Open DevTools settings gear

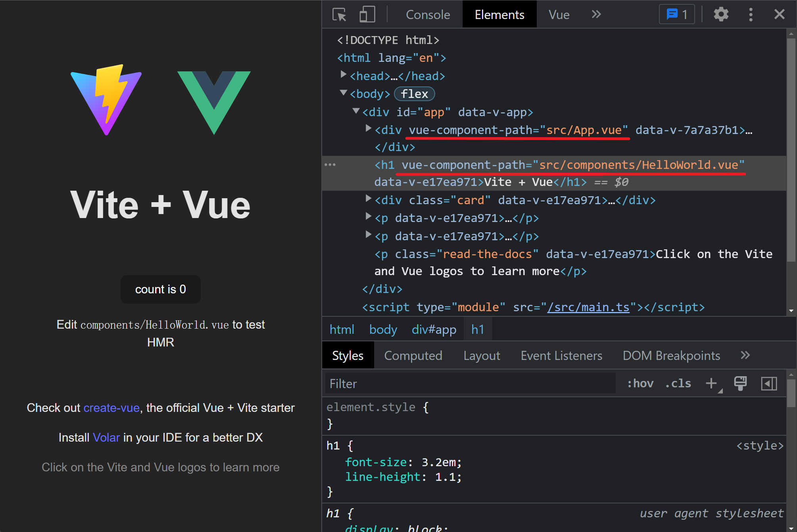[x=721, y=15]
